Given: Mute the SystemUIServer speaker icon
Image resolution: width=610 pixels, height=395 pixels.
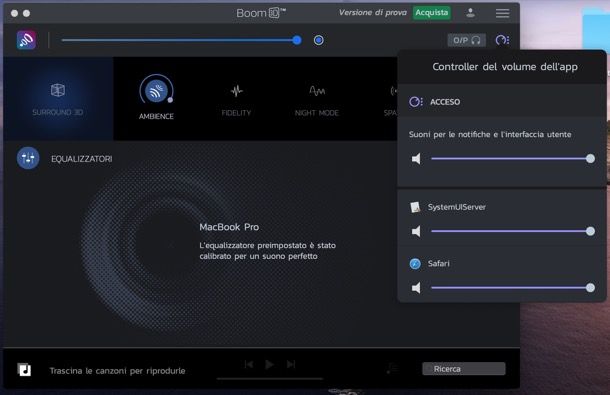Looking at the screenshot, I should pyautogui.click(x=416, y=231).
